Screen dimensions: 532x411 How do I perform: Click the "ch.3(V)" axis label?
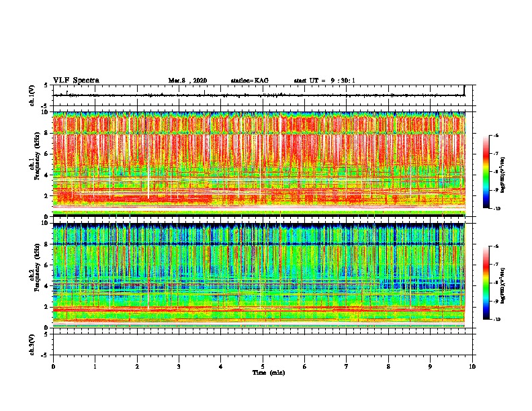point(32,345)
